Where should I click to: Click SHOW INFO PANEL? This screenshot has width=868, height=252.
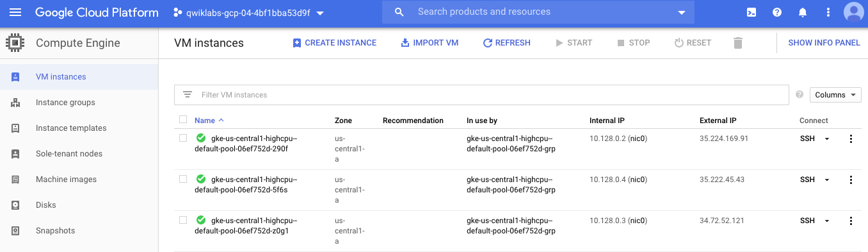pyautogui.click(x=824, y=43)
